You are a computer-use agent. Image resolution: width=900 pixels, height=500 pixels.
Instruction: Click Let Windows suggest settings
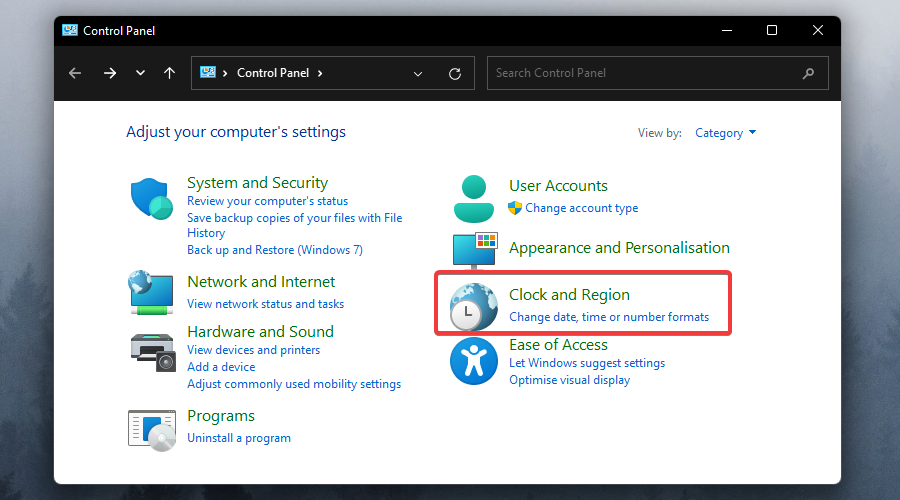point(587,363)
